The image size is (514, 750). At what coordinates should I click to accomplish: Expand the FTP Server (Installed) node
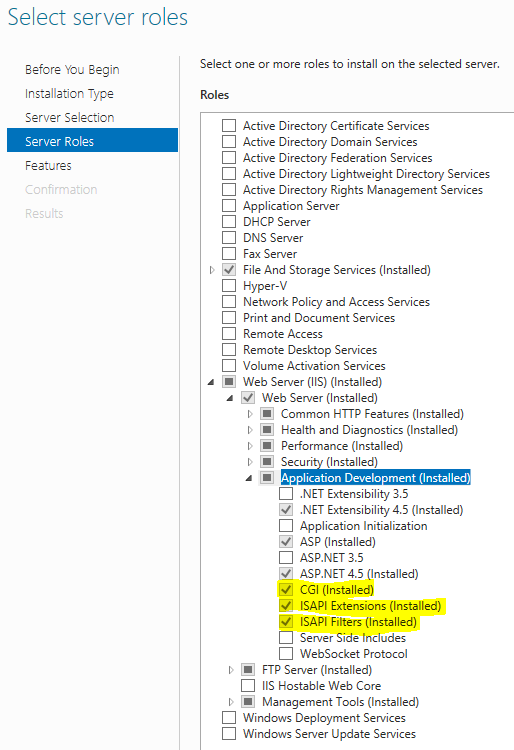[231, 670]
